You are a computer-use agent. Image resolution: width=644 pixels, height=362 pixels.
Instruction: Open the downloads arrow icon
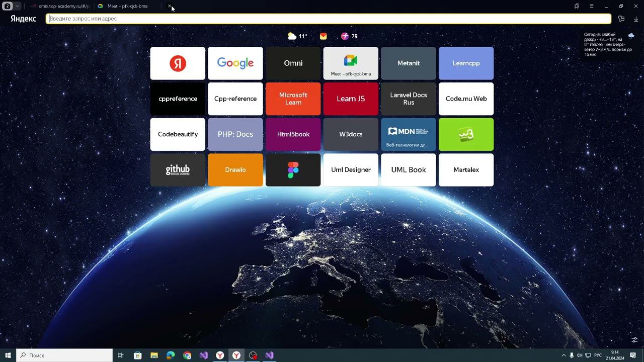click(x=636, y=19)
